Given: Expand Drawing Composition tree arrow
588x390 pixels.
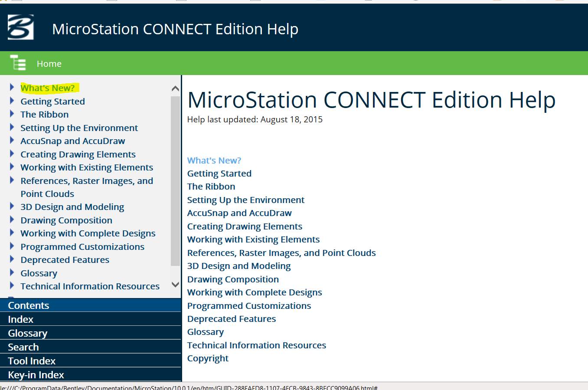Looking at the screenshot, I should coord(12,220).
